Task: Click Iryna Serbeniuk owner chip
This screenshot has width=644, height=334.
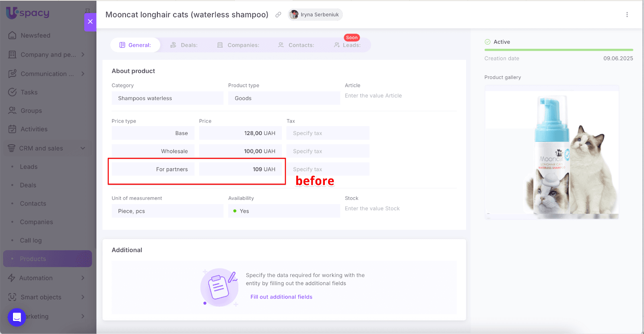Action: click(316, 15)
